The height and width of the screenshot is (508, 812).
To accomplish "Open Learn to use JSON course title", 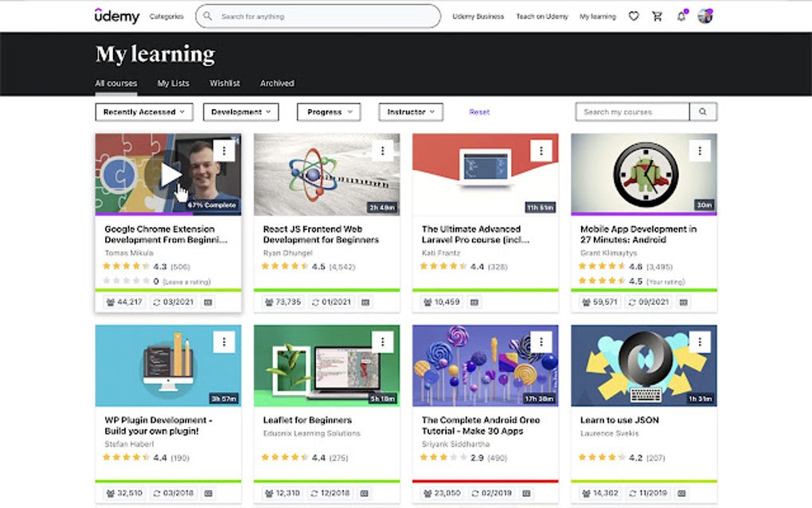I will tap(619, 420).
